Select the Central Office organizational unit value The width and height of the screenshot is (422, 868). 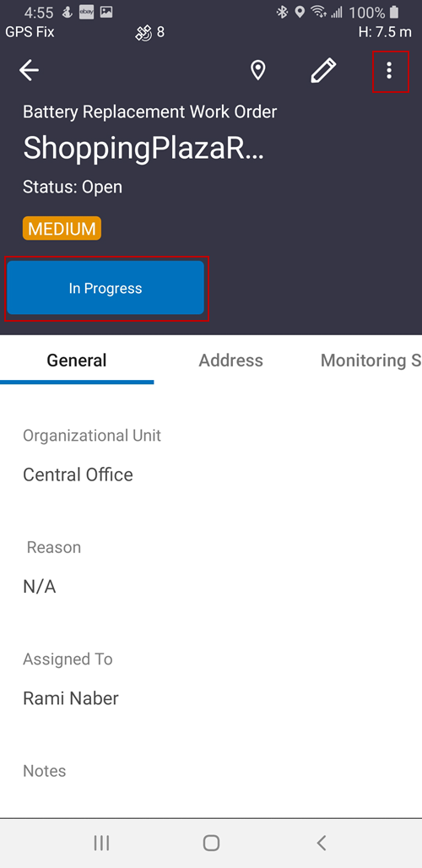coord(78,475)
